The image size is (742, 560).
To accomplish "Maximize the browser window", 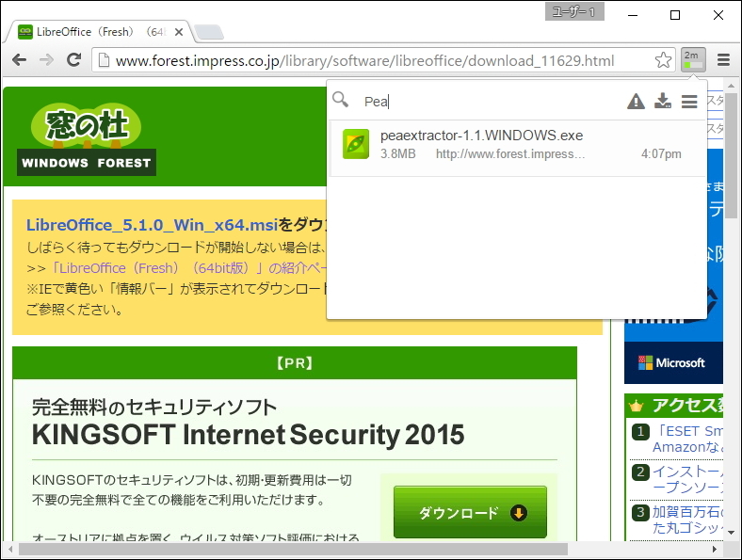I will (x=675, y=15).
